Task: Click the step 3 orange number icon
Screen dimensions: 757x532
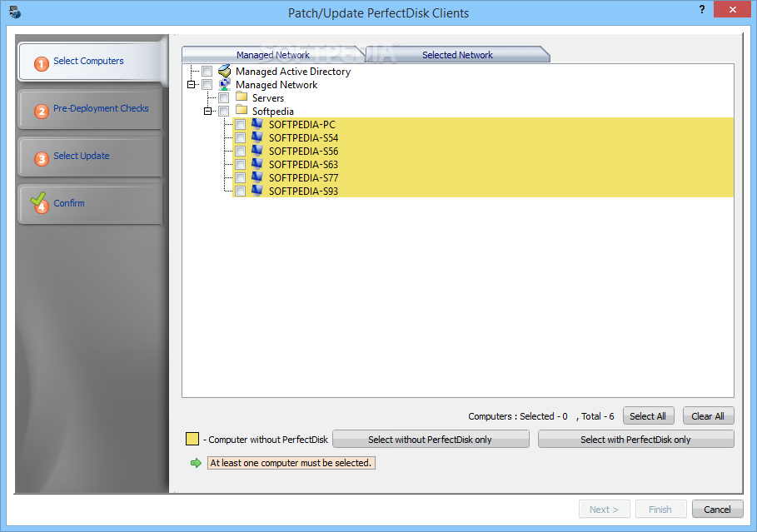Action: point(42,158)
